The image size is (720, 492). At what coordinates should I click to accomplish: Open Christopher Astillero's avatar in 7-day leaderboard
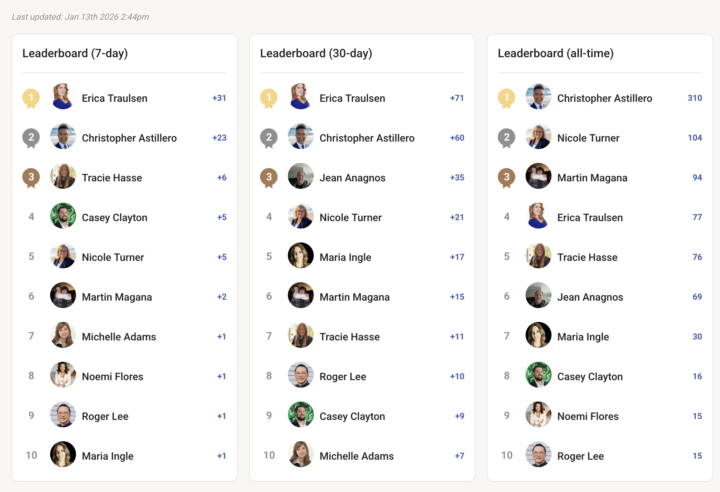(x=63, y=136)
